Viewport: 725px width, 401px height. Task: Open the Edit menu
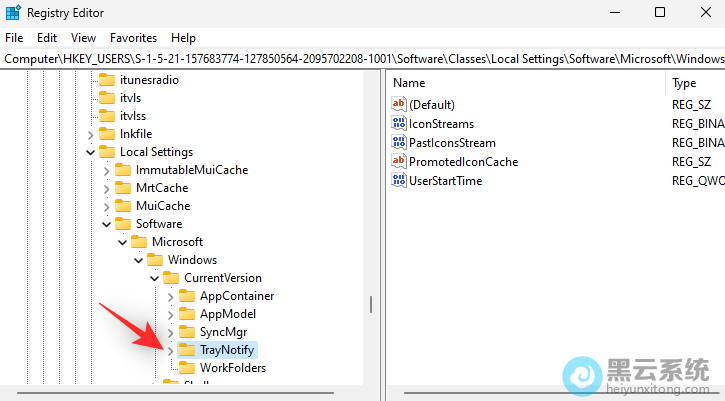(x=47, y=37)
